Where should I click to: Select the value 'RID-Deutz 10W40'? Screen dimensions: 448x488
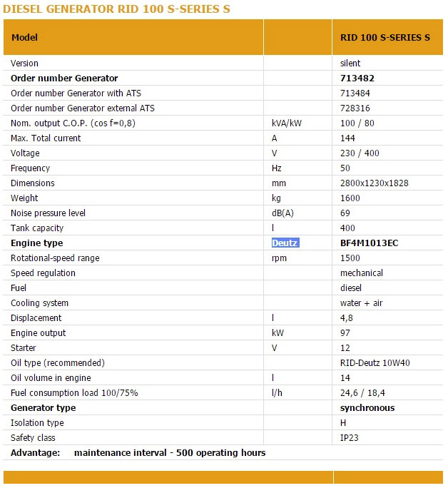pyautogui.click(x=375, y=363)
